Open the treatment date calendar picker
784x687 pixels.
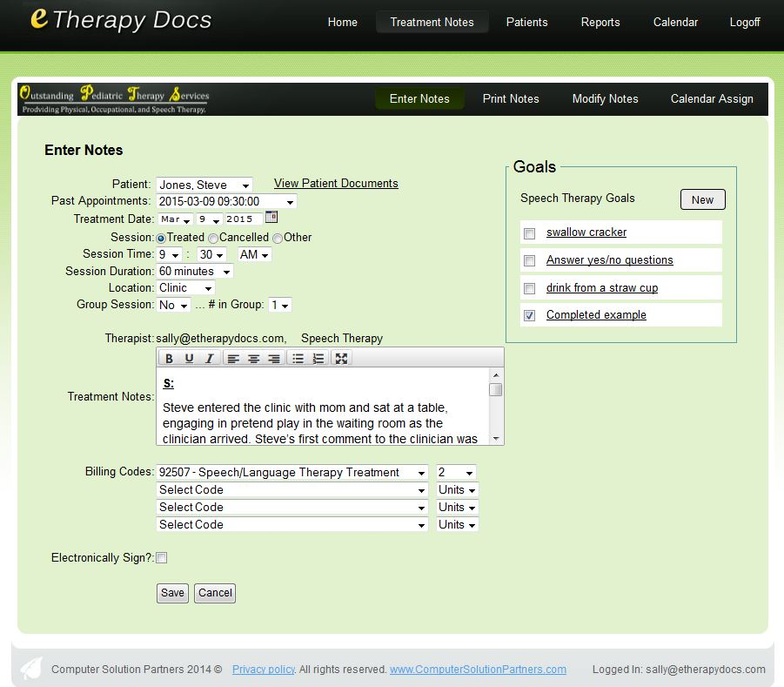pyautogui.click(x=271, y=218)
